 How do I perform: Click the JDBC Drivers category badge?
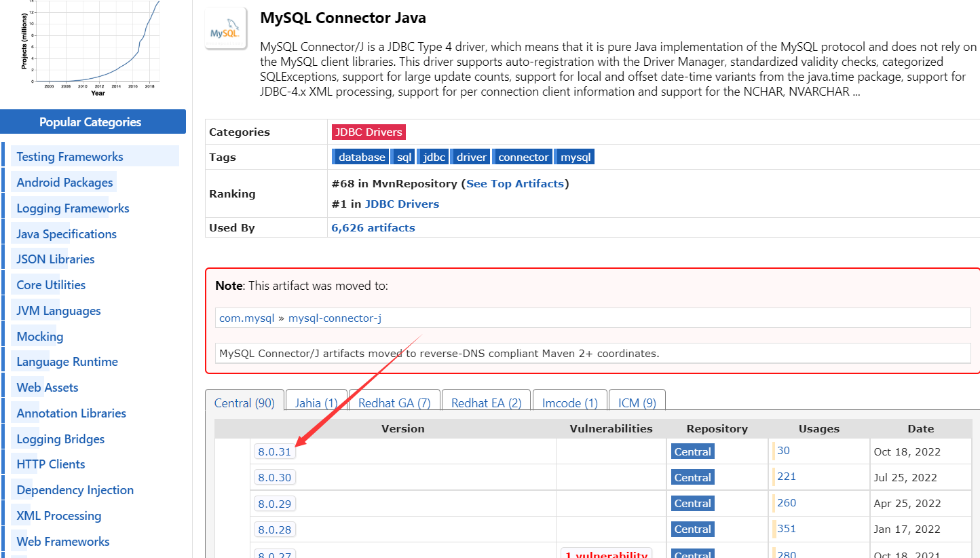[369, 132]
